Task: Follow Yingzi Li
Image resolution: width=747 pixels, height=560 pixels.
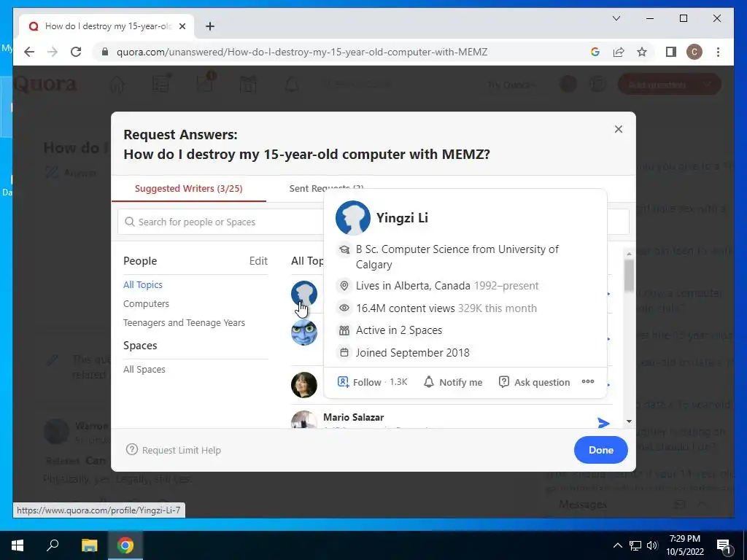Action: click(x=372, y=382)
